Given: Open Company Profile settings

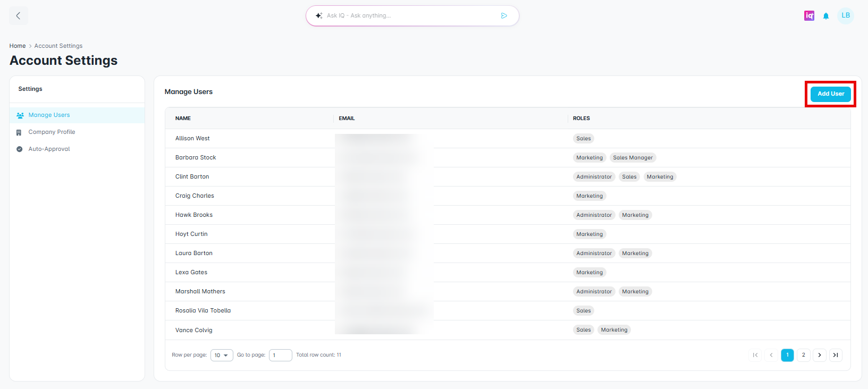Looking at the screenshot, I should click(x=52, y=132).
